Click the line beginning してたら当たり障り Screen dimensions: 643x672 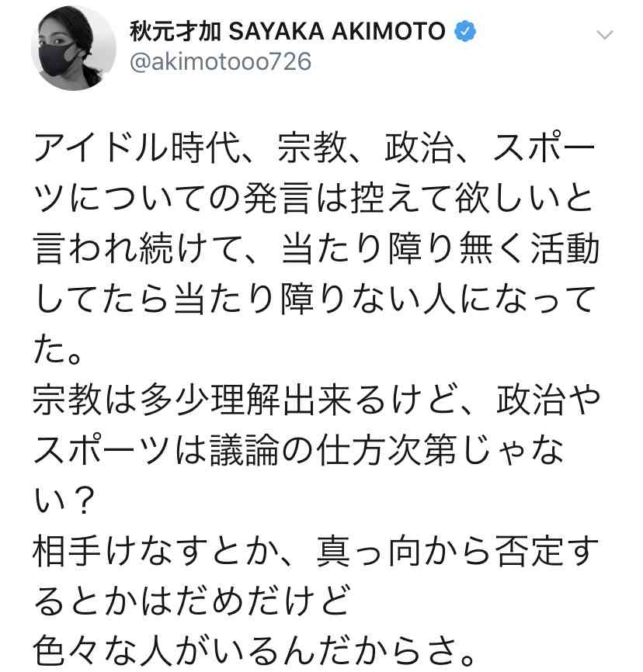[315, 299]
